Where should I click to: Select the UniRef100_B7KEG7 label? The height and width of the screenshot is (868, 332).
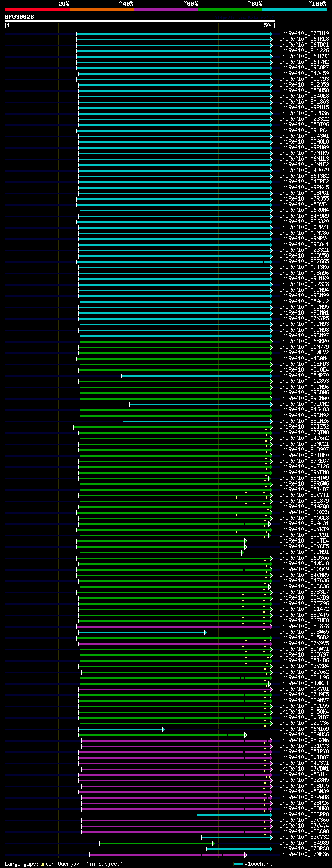click(x=304, y=461)
